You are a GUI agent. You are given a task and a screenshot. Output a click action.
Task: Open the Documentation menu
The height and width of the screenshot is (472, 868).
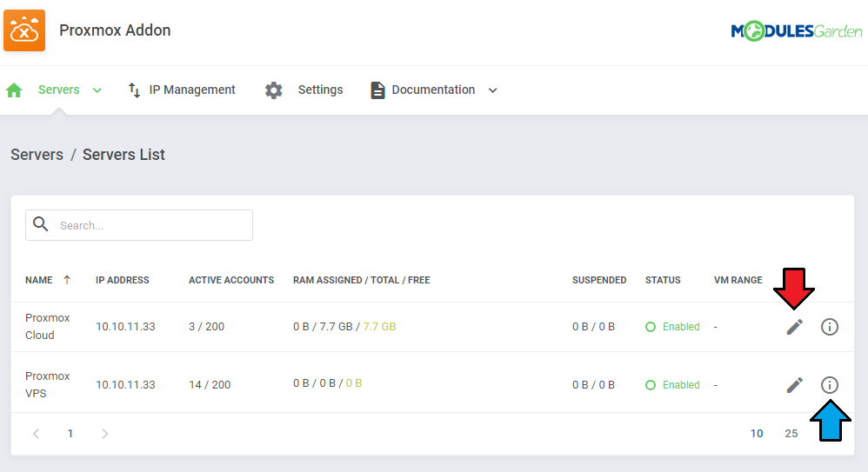coord(433,90)
